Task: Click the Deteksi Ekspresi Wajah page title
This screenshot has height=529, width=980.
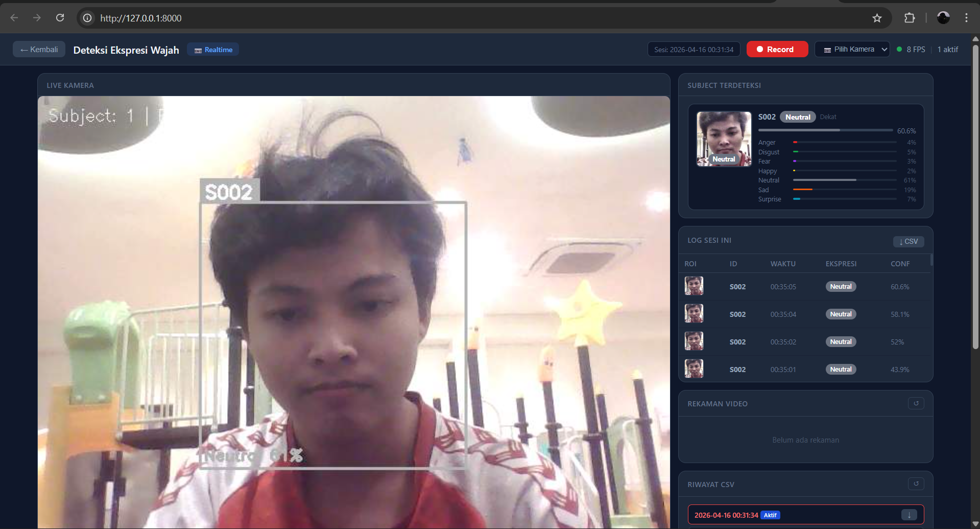Action: coord(126,50)
